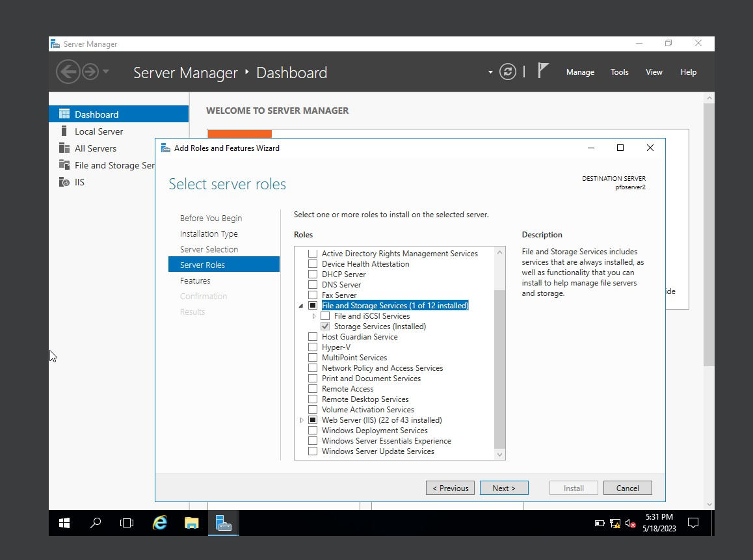Expand the Web Server (IIS) node
This screenshot has width=753, height=560.
coord(301,420)
